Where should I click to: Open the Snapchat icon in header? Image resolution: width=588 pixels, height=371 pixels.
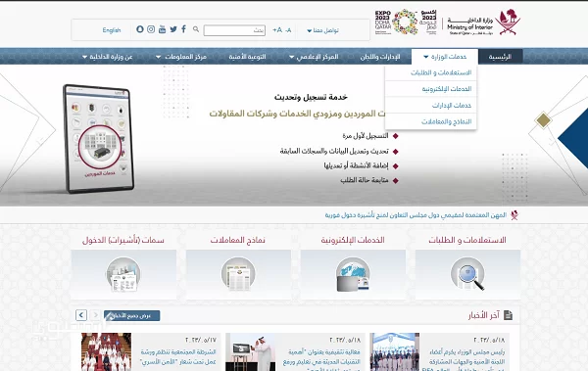coord(140,29)
